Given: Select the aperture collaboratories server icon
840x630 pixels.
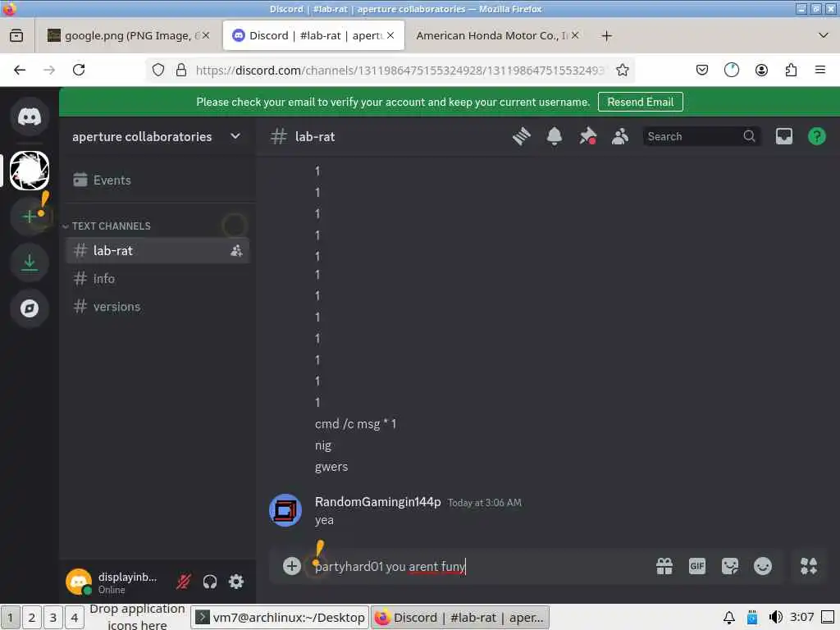Looking at the screenshot, I should 30,171.
